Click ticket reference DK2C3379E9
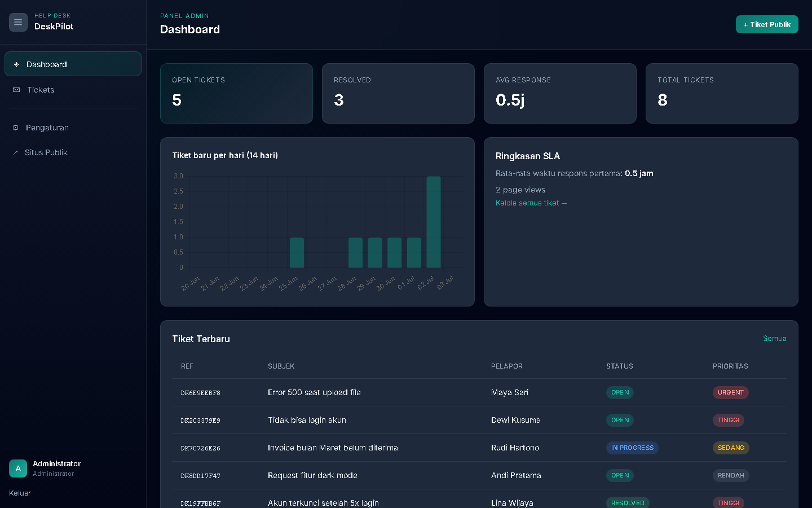This screenshot has width=812, height=508. [200, 421]
